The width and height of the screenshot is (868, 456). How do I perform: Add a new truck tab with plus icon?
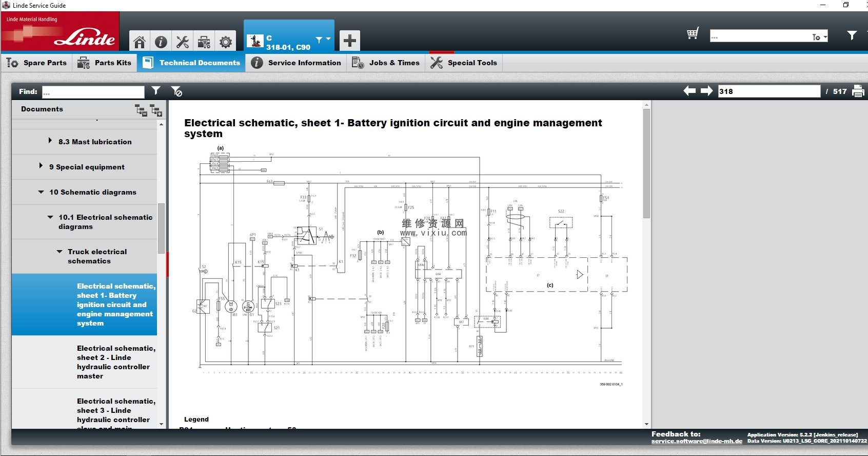(x=350, y=41)
